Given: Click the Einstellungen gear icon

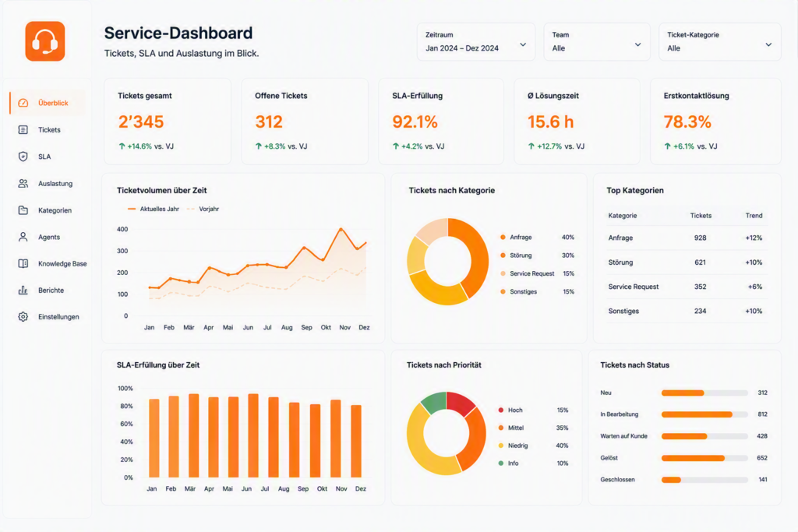Looking at the screenshot, I should click(x=23, y=317).
